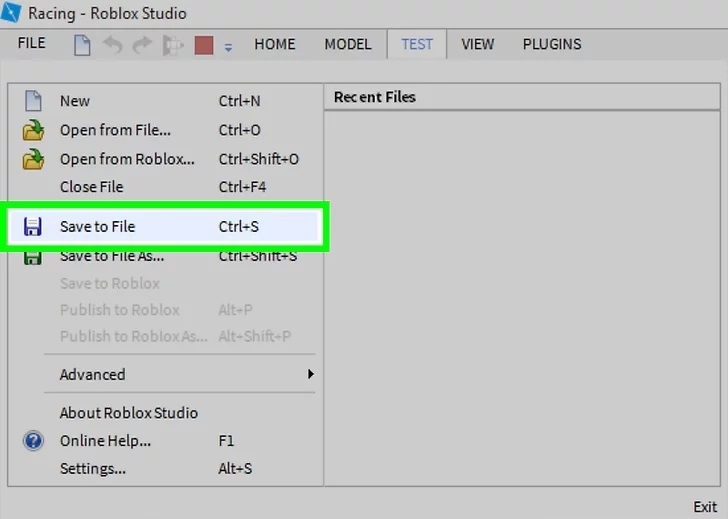Switch to the TEST tab
This screenshot has width=728, height=519.
click(x=417, y=44)
